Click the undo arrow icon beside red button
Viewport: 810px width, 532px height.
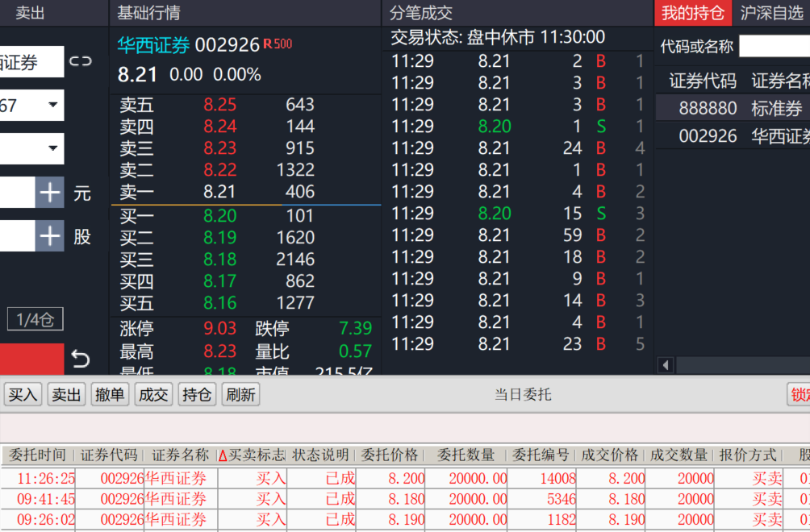(x=80, y=359)
